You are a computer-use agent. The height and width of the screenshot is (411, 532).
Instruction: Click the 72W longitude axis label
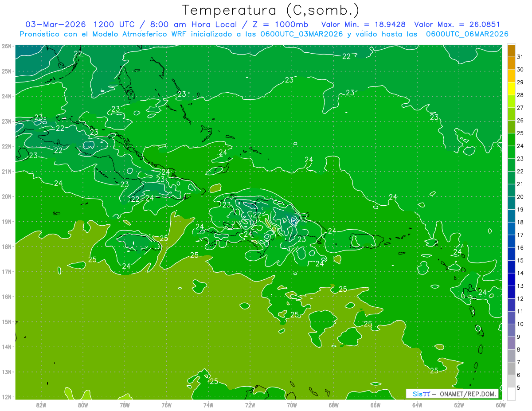250,404
